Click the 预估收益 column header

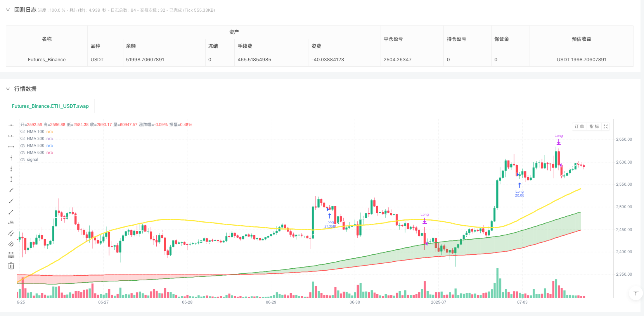click(582, 39)
